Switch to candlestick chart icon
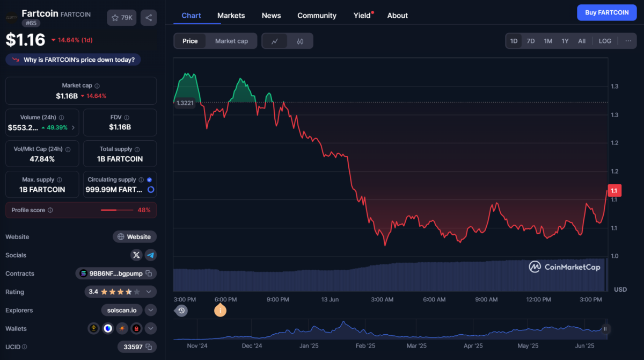This screenshot has height=360, width=644. point(300,41)
